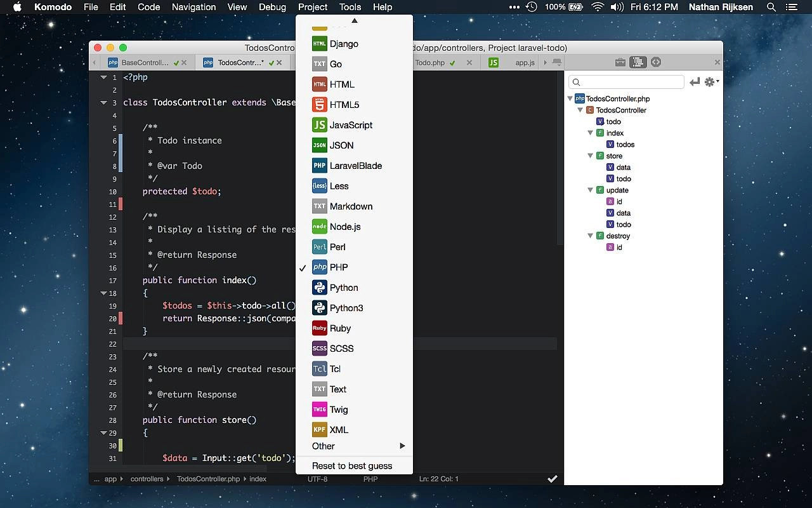The width and height of the screenshot is (812, 508).
Task: Select Node.js language entry
Action: click(354, 227)
